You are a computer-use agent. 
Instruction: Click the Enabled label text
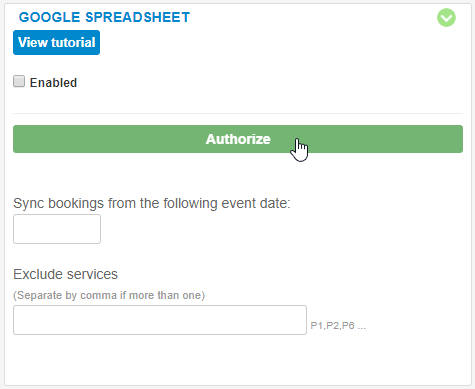tap(53, 83)
